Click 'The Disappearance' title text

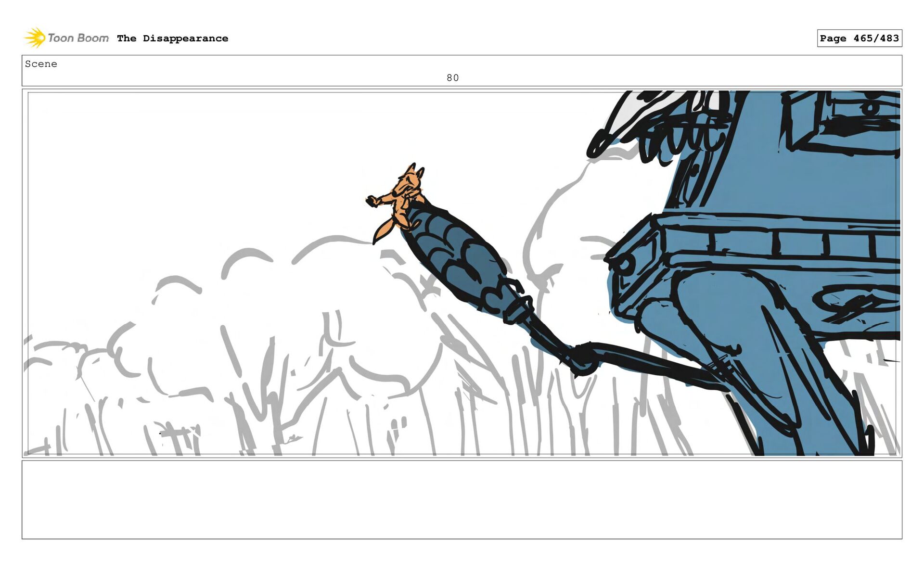tap(172, 38)
